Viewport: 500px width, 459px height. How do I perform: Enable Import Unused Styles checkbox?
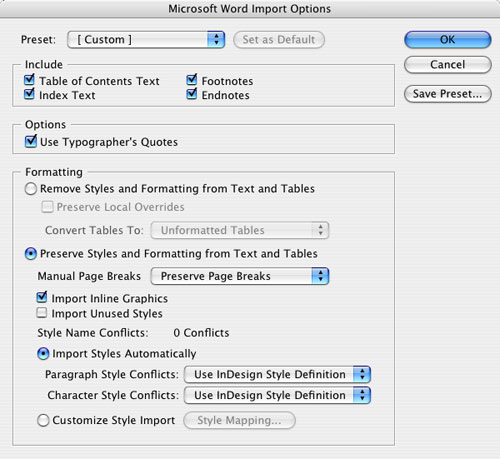tap(42, 313)
